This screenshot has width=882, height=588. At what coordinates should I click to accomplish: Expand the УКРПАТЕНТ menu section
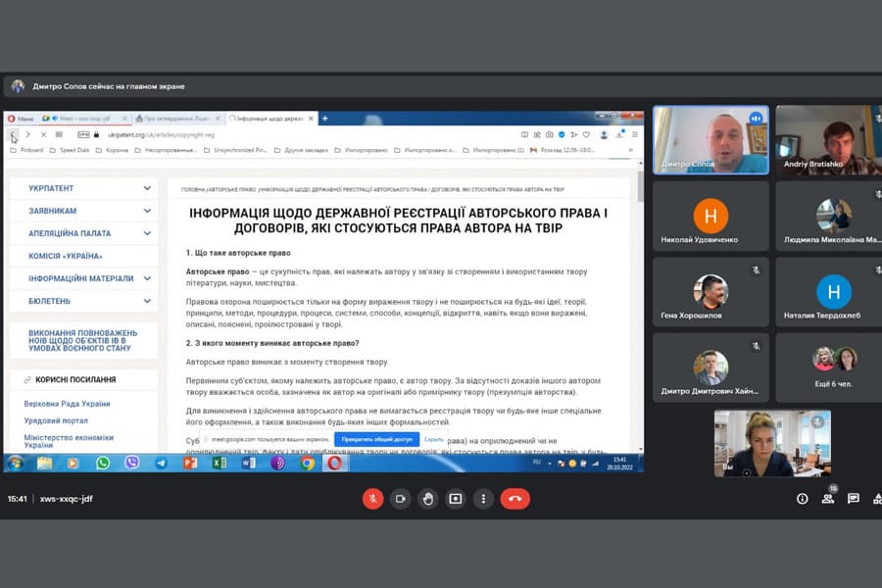(147, 188)
